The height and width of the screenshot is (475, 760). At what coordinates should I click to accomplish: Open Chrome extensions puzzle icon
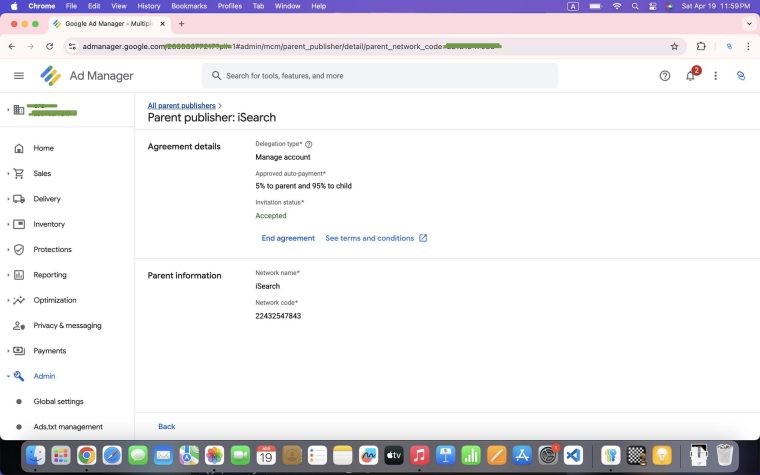pos(701,47)
